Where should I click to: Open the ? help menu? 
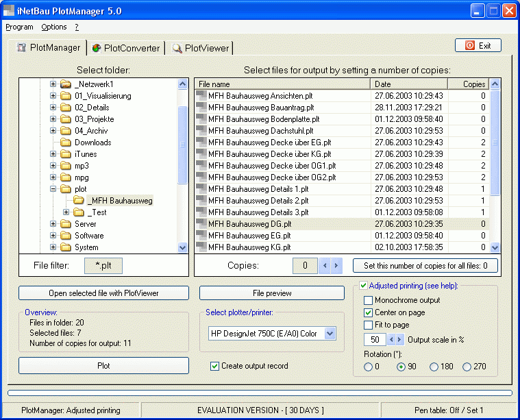tap(77, 27)
